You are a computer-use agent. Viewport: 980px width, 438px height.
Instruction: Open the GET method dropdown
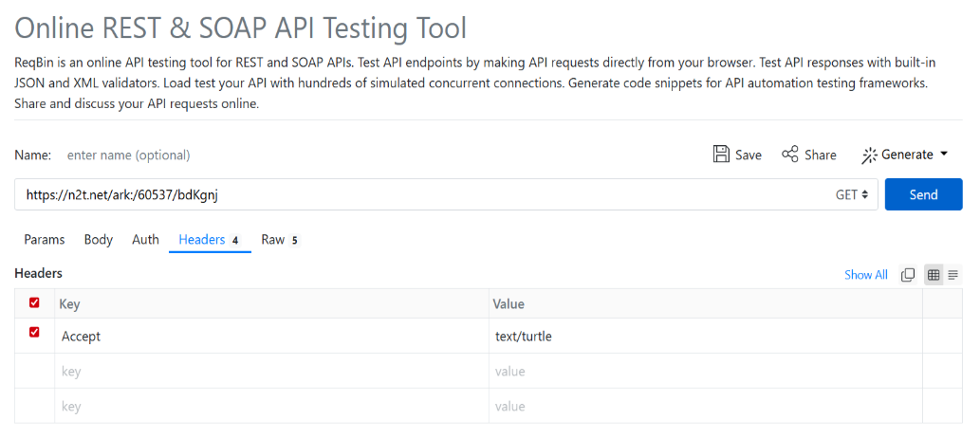pyautogui.click(x=851, y=195)
